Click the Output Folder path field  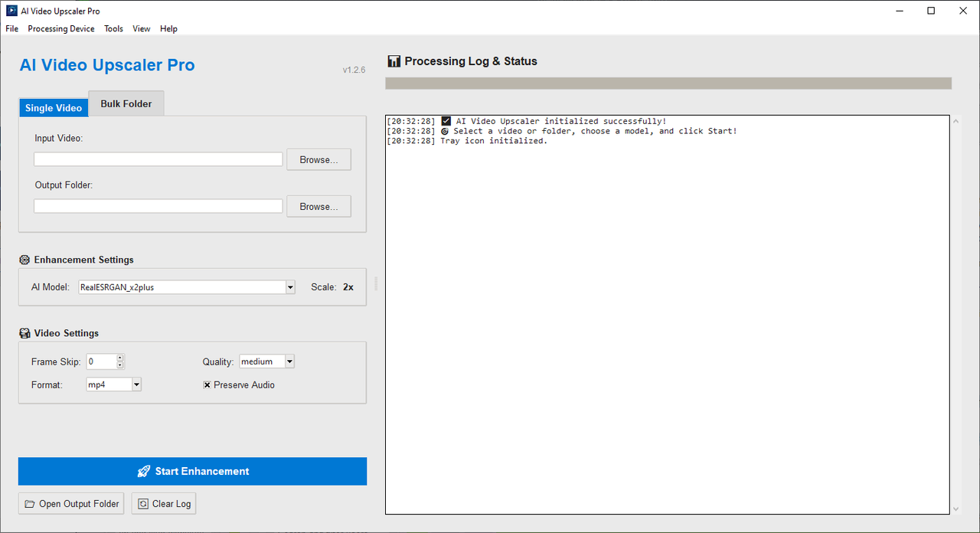point(158,206)
